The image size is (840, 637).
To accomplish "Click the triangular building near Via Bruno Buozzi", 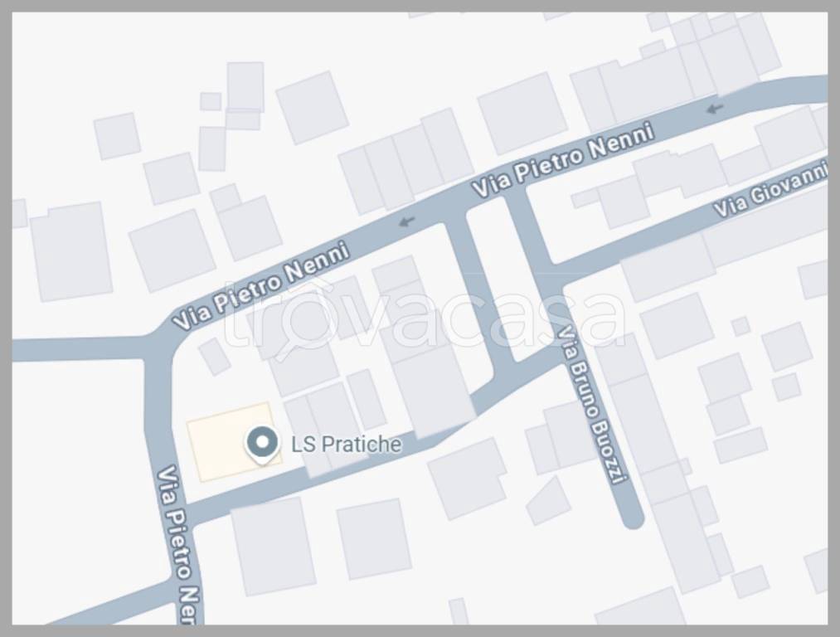I will 549,501.
